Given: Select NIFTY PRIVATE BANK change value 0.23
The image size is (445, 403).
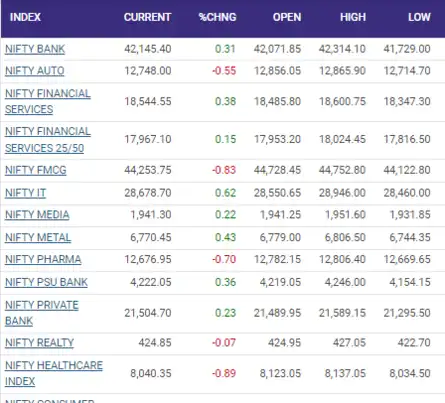Looking at the screenshot, I should pos(225,313).
